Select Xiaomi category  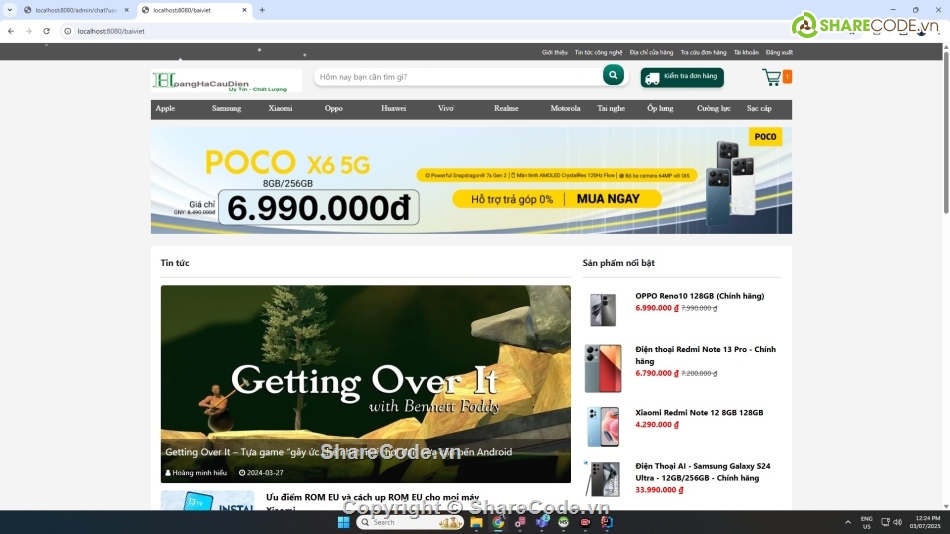coord(281,108)
